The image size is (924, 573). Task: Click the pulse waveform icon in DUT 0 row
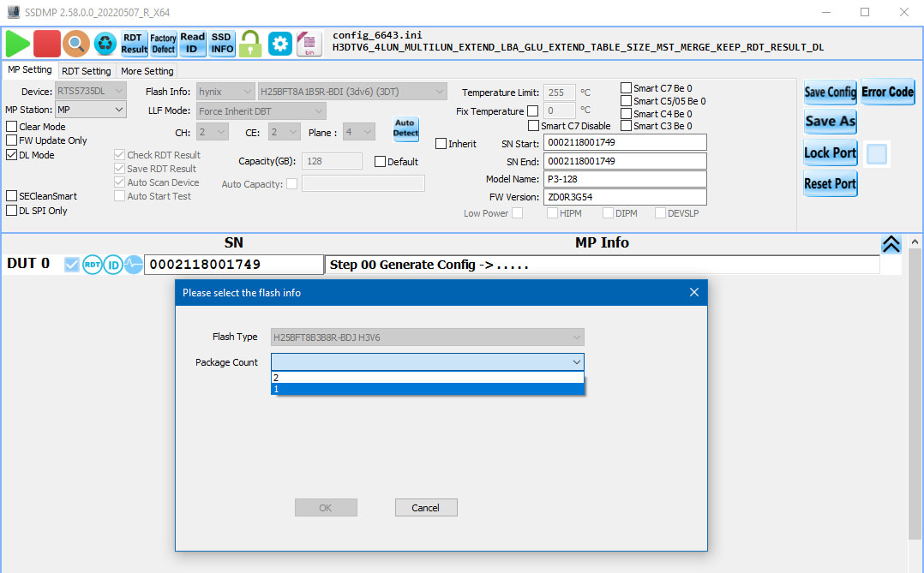coord(134,265)
